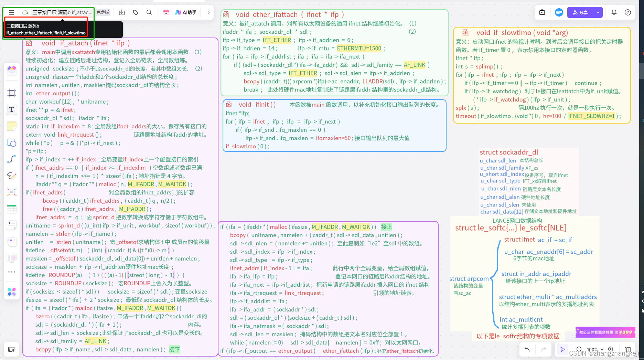Open the presentation/book view icon
The image size is (644, 360).
click(x=628, y=349)
